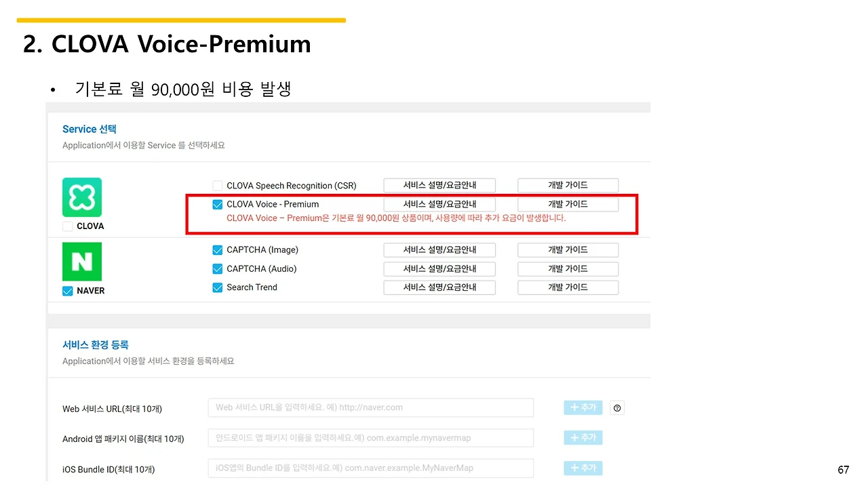Image resolution: width=868 pixels, height=488 pixels.
Task: Open the help icon beside Web 서비스 URL
Action: pos(617,408)
